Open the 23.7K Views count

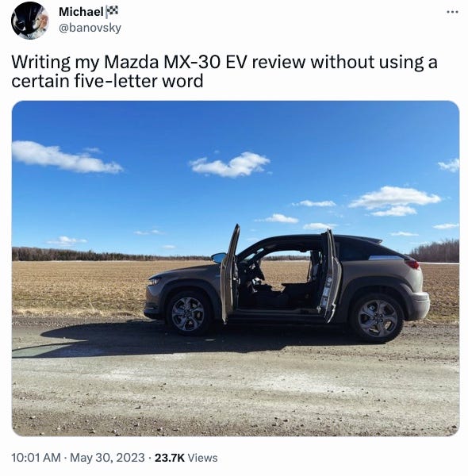click(x=186, y=458)
